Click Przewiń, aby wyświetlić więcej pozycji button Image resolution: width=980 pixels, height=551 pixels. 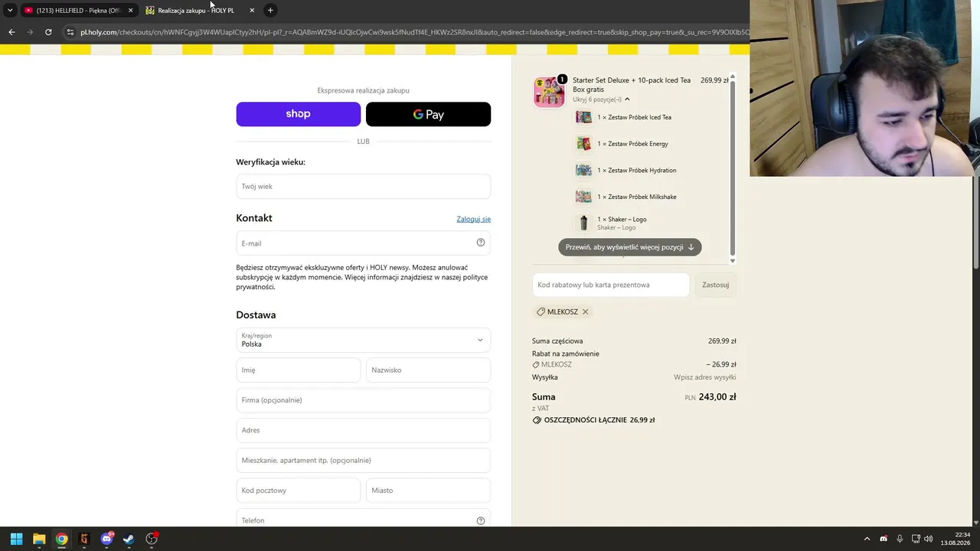pyautogui.click(x=629, y=247)
